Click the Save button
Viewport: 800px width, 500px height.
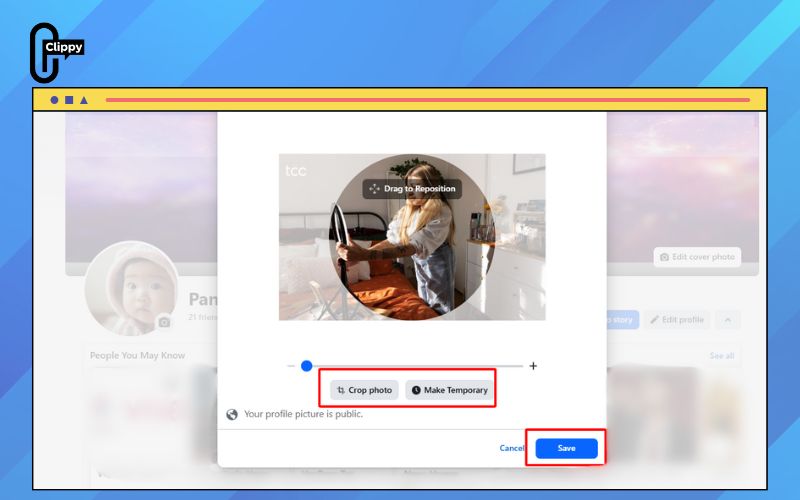(566, 448)
